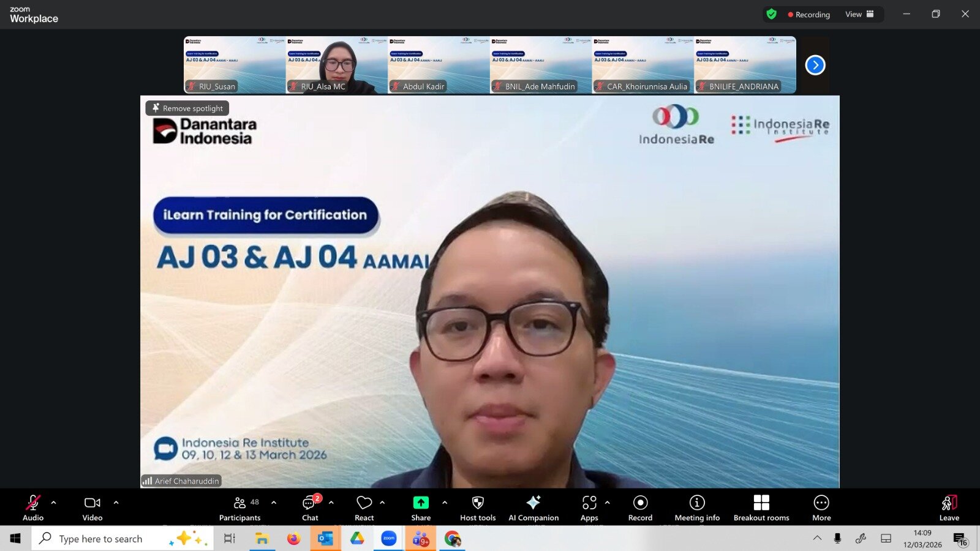Toggle meeting recording with Record button
This screenshot has width=980, height=551.
[x=640, y=508]
